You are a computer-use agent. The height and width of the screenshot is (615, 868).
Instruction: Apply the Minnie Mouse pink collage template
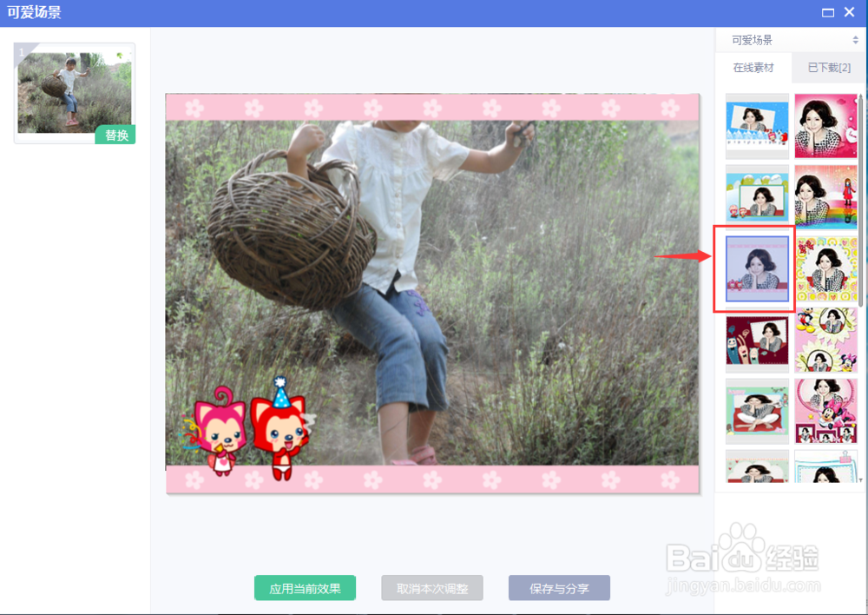pyautogui.click(x=826, y=412)
